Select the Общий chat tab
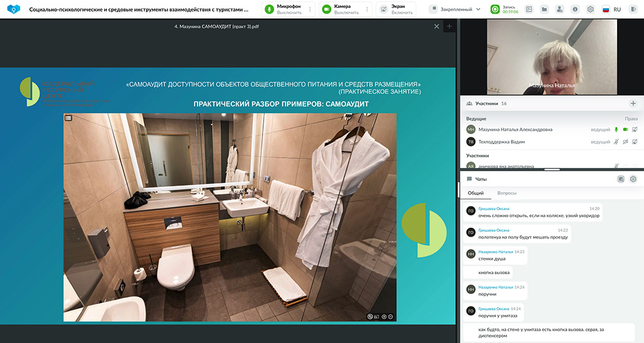644x343 pixels. 475,193
